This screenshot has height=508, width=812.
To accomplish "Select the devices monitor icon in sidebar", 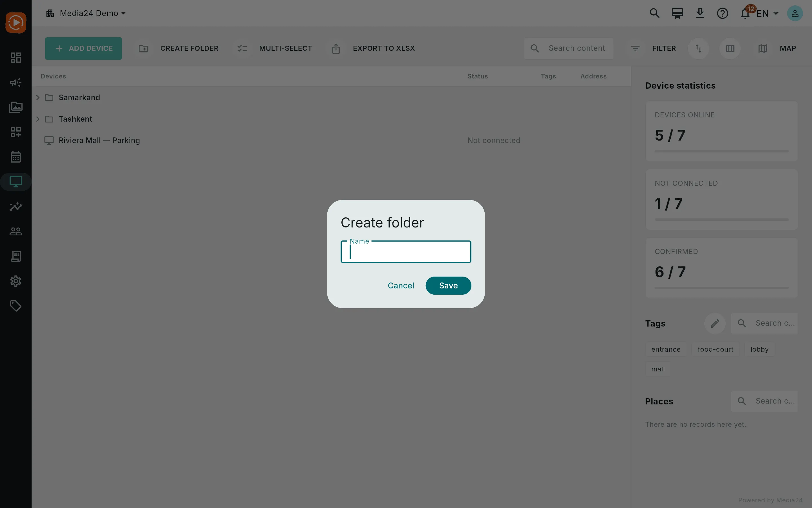I will 16,182.
